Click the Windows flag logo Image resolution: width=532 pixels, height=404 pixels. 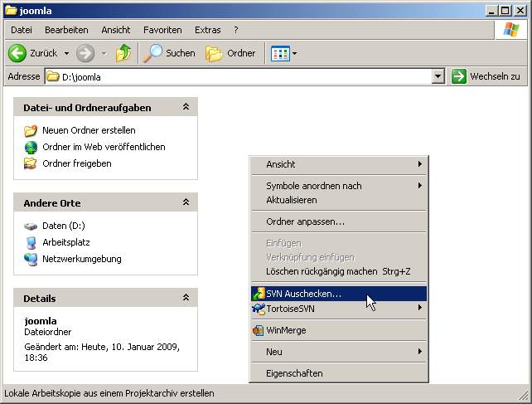511,30
